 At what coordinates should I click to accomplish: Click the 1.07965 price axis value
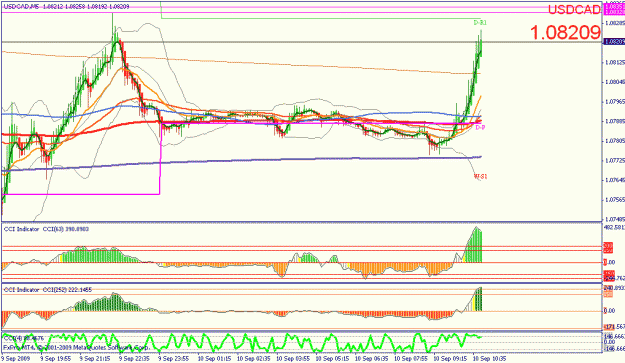615,102
